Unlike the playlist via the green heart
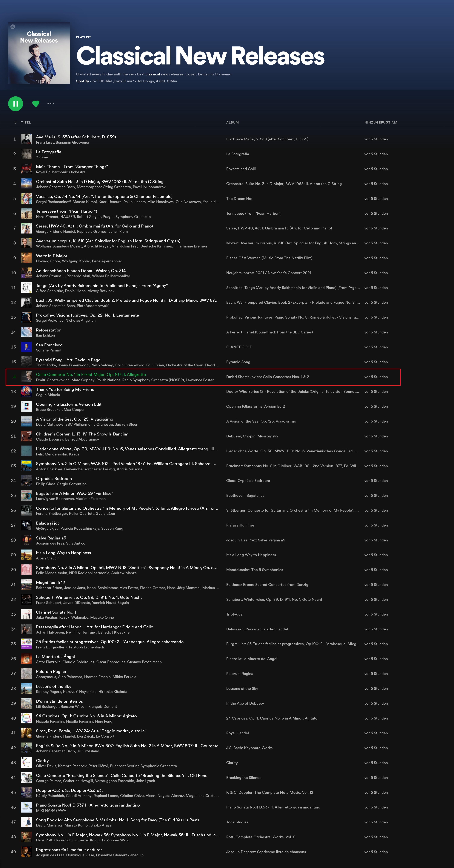Screen dimensions: 454x868 point(36,104)
